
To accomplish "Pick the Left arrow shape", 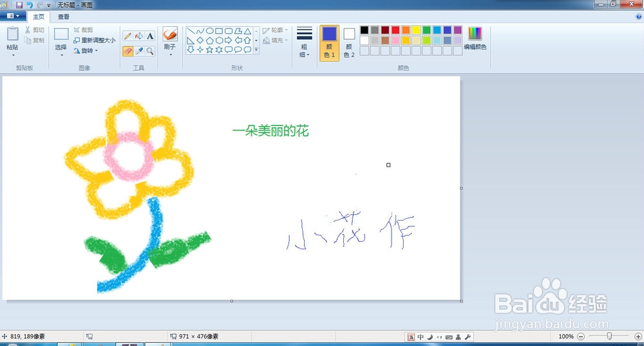I will coord(238,41).
